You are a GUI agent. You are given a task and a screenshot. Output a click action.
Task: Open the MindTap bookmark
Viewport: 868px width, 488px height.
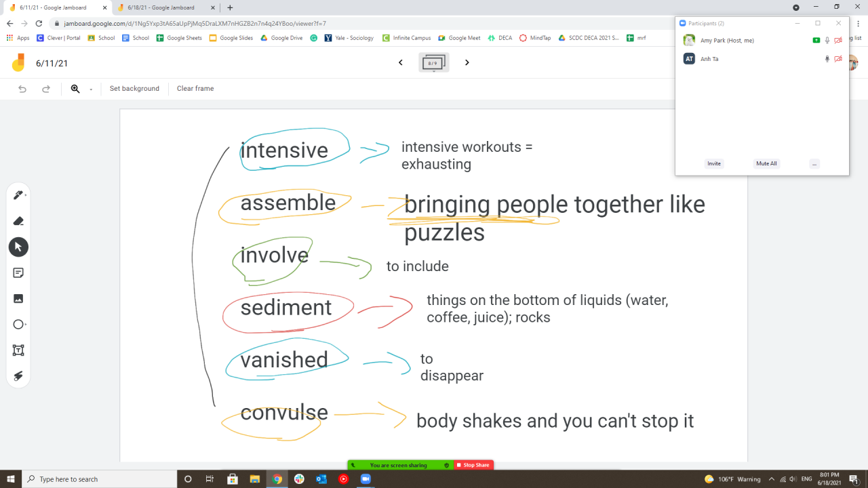coord(535,38)
